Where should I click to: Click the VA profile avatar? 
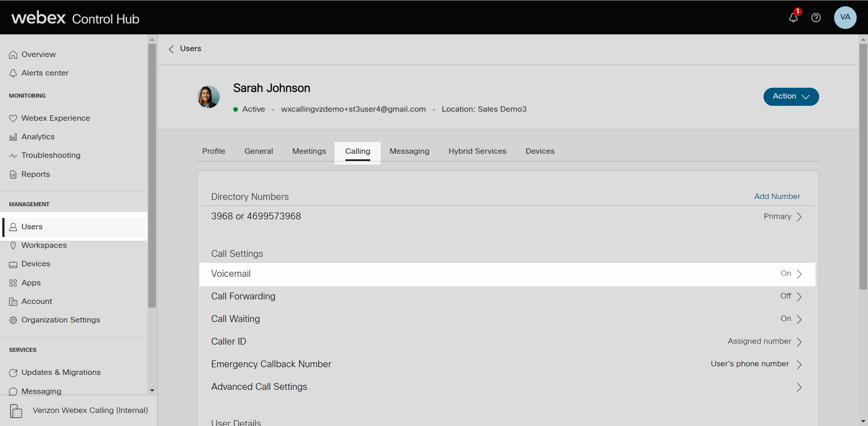coord(845,18)
